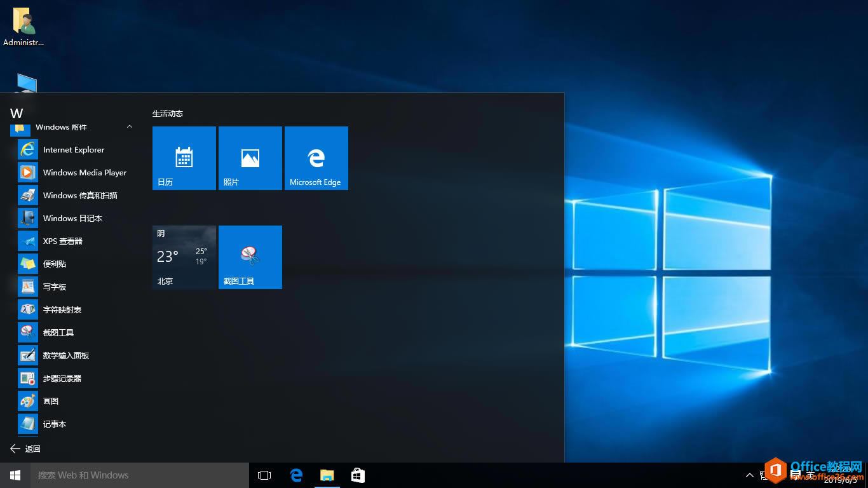This screenshot has width=868, height=488.
Task: Open the Administrator desktop folder
Action: click(24, 27)
